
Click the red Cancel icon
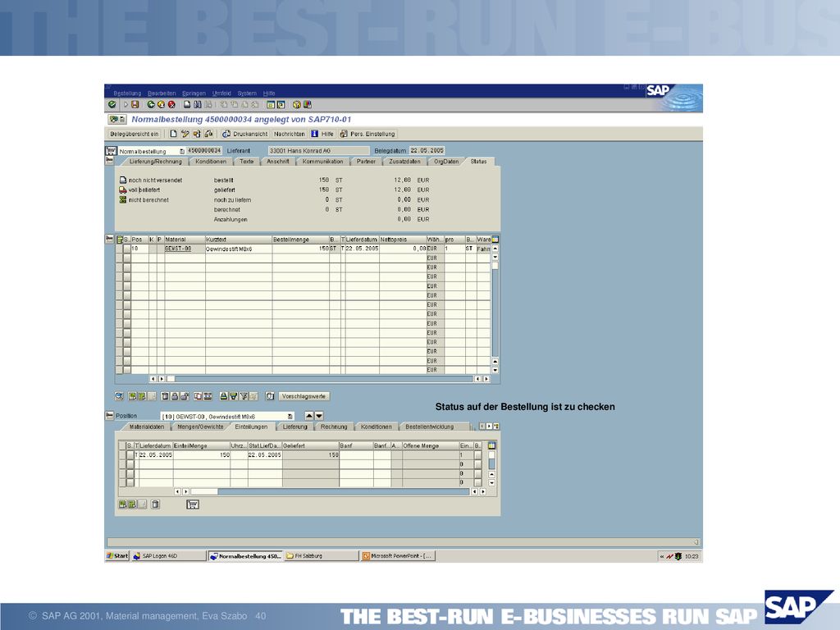[171, 105]
